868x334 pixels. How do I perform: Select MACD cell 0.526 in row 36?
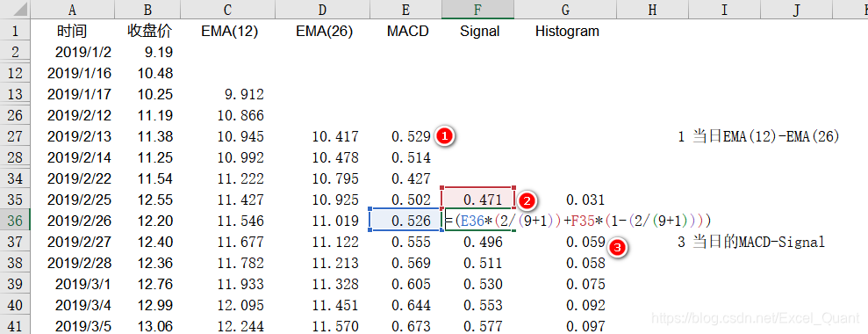(405, 221)
